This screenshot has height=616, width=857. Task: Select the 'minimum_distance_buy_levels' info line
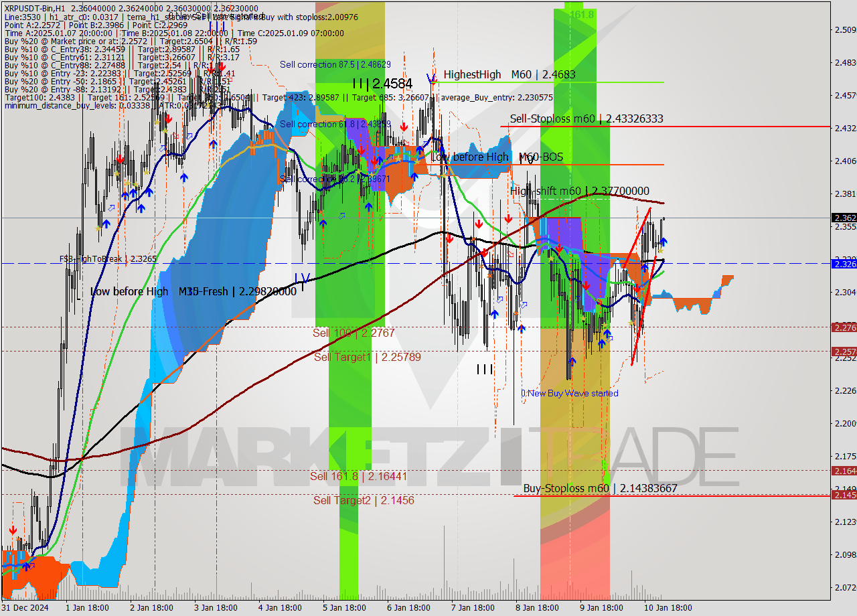(x=114, y=105)
